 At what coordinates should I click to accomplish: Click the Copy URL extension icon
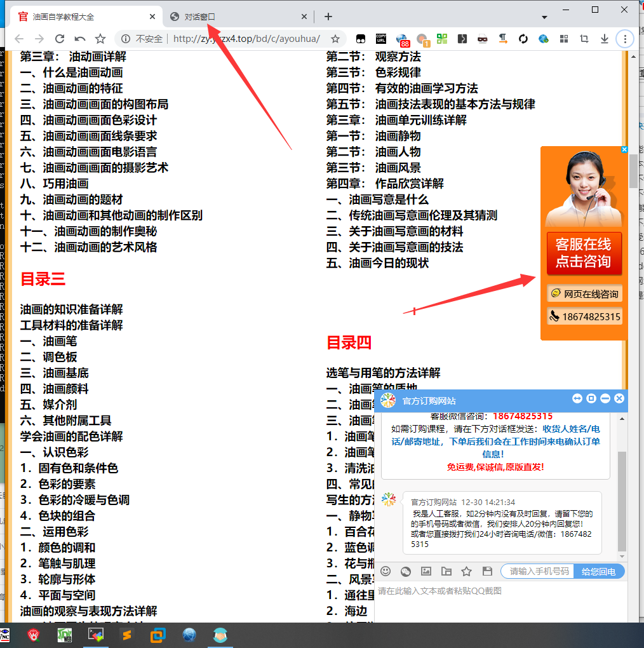(x=380, y=39)
